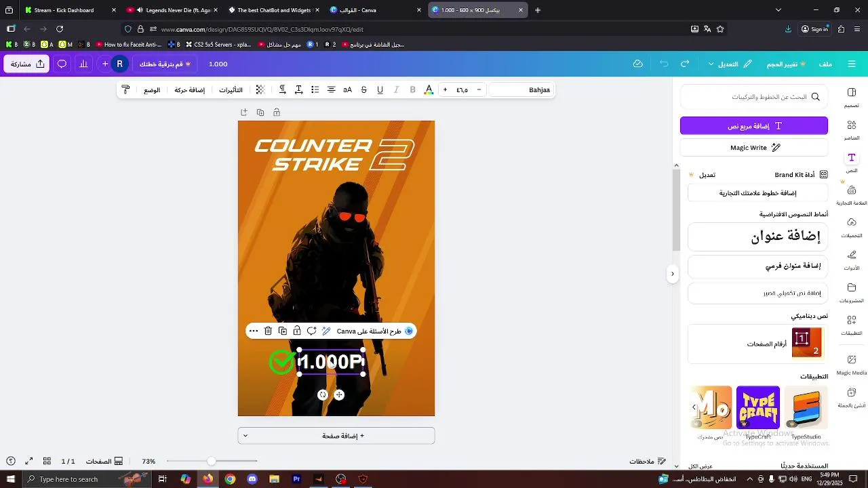Viewport: 868px width, 488px height.
Task: Click the fonts search input field
Action: (x=754, y=97)
